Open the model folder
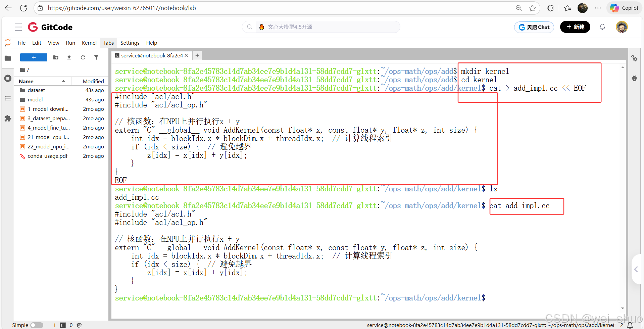Viewport: 644px width, 329px height. [x=62, y=99]
